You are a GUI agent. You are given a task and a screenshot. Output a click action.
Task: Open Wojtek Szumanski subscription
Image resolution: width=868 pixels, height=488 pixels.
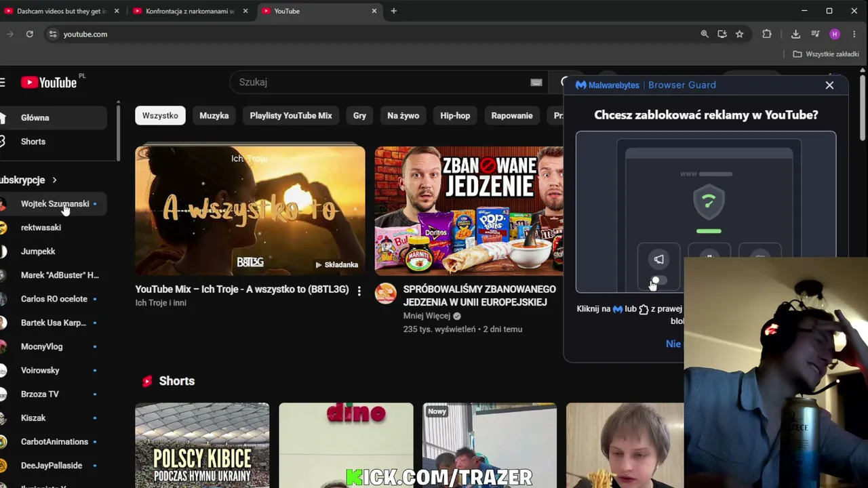pos(53,203)
